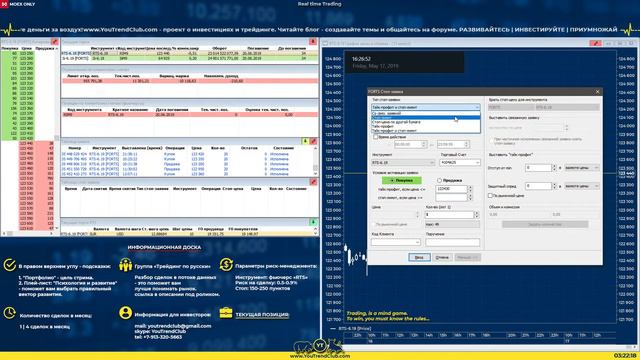This screenshot has height=360, width=640.
Task: Click the stepper of the start time field
Action: (x=424, y=144)
